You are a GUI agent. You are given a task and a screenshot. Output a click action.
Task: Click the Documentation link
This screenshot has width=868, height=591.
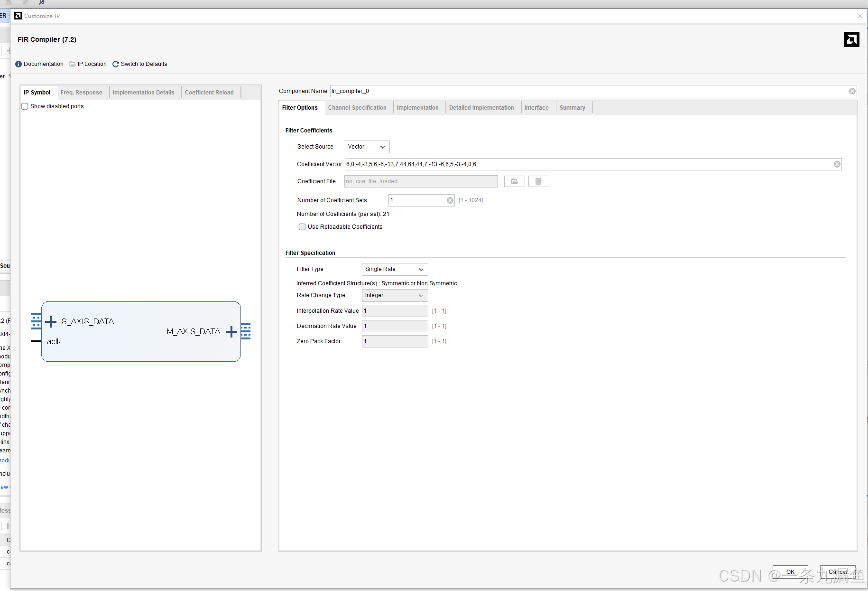pyautogui.click(x=44, y=64)
